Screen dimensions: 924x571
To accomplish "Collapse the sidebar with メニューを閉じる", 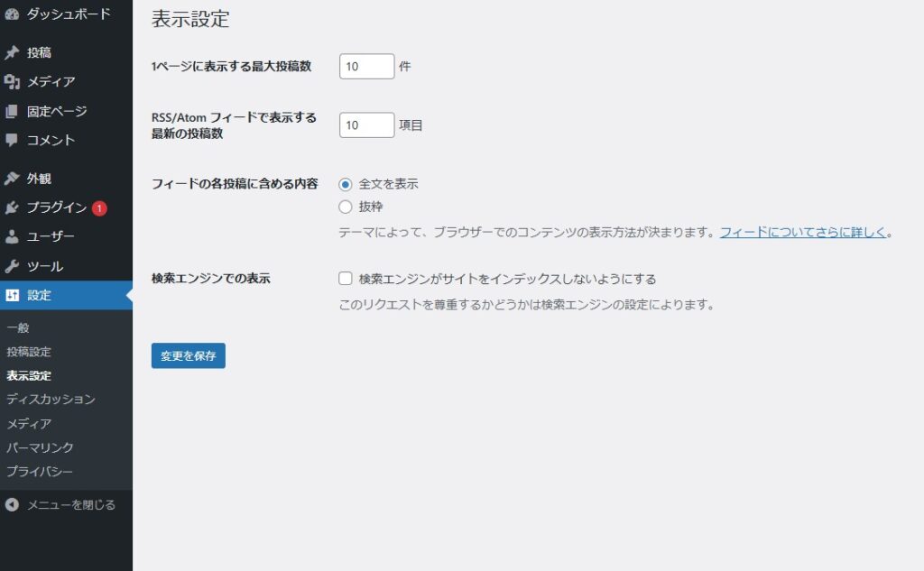I will (61, 505).
